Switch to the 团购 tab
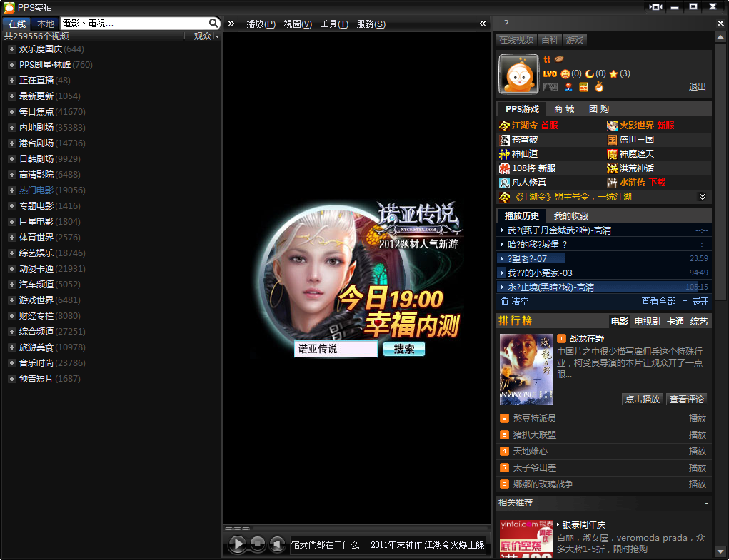Viewport: 729px width, 560px height. (599, 108)
